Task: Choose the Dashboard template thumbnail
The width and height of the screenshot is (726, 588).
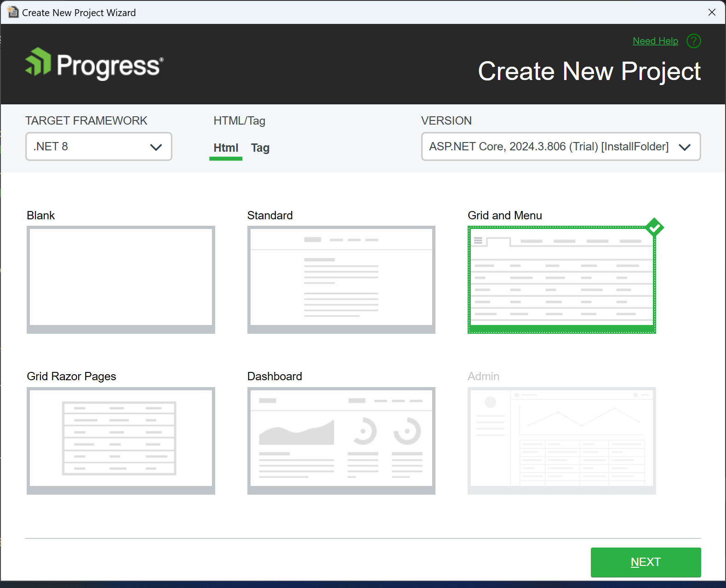Action: coord(341,441)
